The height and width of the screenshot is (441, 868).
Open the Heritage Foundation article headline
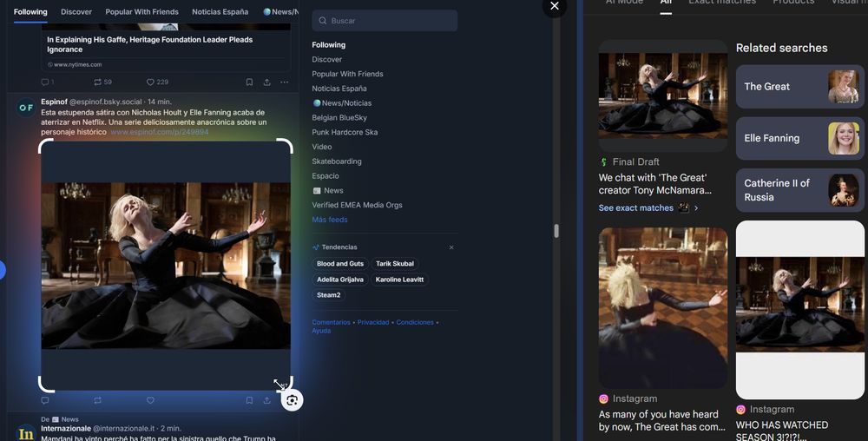tap(149, 44)
